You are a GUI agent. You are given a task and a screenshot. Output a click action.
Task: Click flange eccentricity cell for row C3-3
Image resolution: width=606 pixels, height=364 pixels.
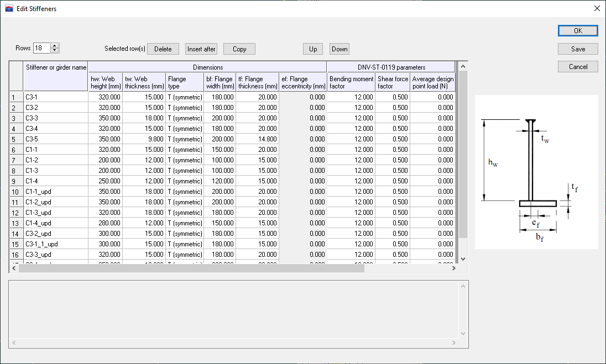303,118
